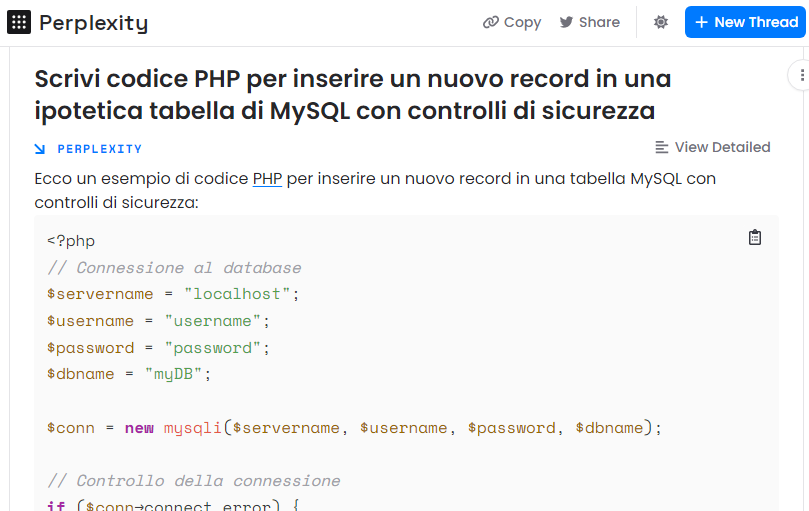Viewport: 809px width, 511px height.
Task: Click the plus icon in New Thread
Action: pos(701,22)
